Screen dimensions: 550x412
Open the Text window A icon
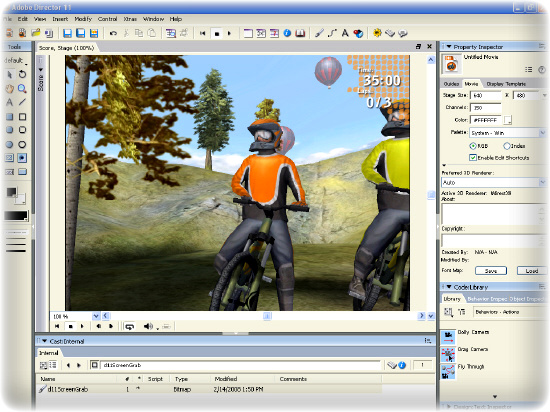345,33
